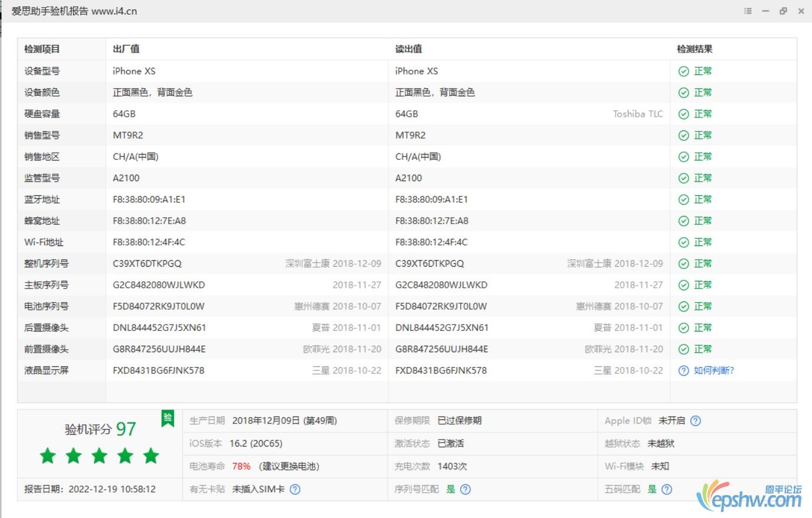
Task: Click factory serial C39XT6DTKPGQ
Action: pos(148,264)
